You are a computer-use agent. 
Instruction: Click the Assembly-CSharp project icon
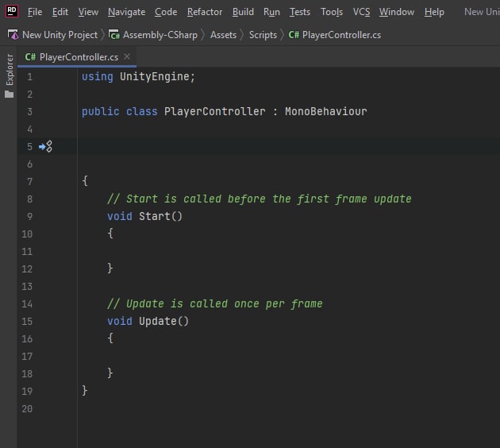(114, 34)
